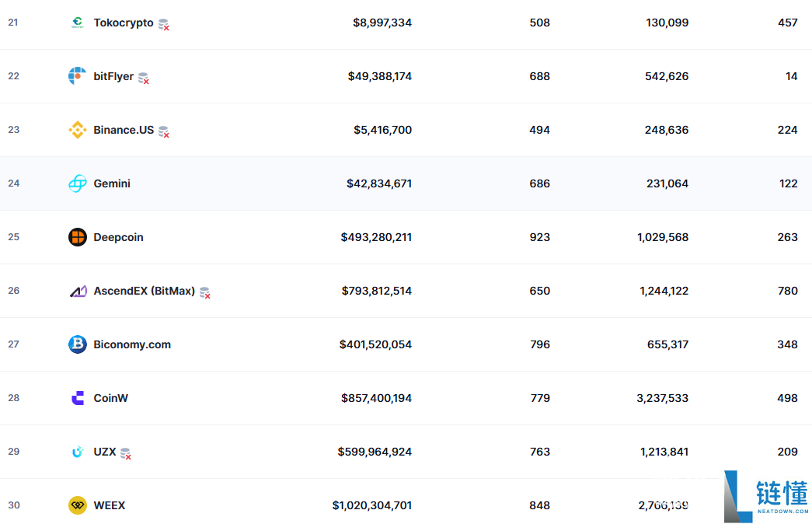
Task: Click the UZX exchange logo
Action: point(78,452)
